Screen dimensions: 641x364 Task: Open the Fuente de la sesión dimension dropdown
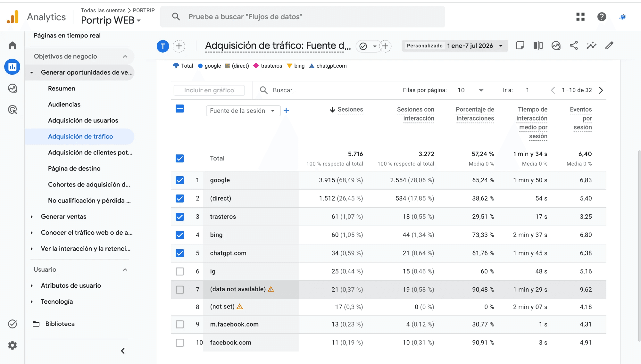pos(243,111)
